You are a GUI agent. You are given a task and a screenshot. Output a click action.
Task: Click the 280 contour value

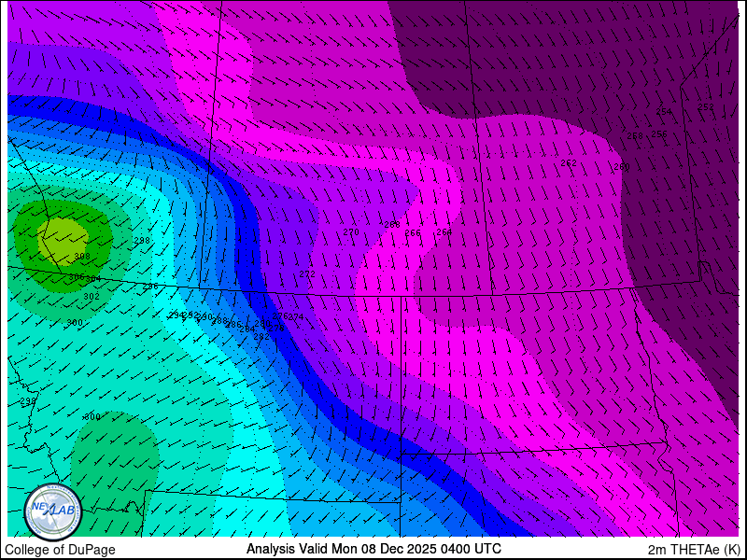[x=262, y=324]
